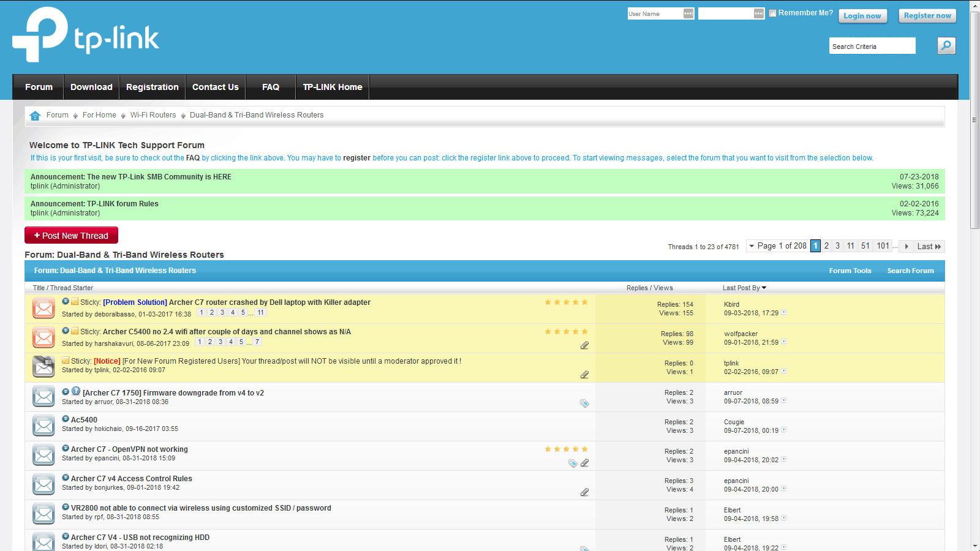The height and width of the screenshot is (551, 980).
Task: Open the Page 1 of 208 dropdown
Action: coord(777,246)
